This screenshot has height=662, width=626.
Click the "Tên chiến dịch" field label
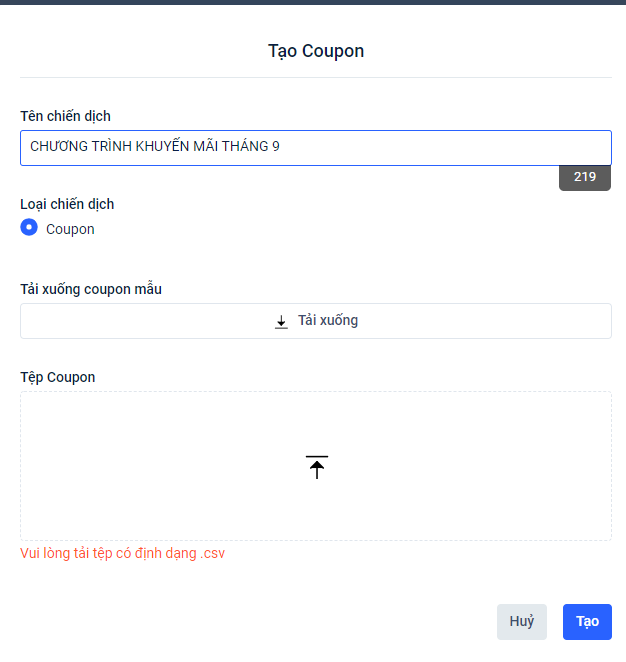tap(65, 117)
